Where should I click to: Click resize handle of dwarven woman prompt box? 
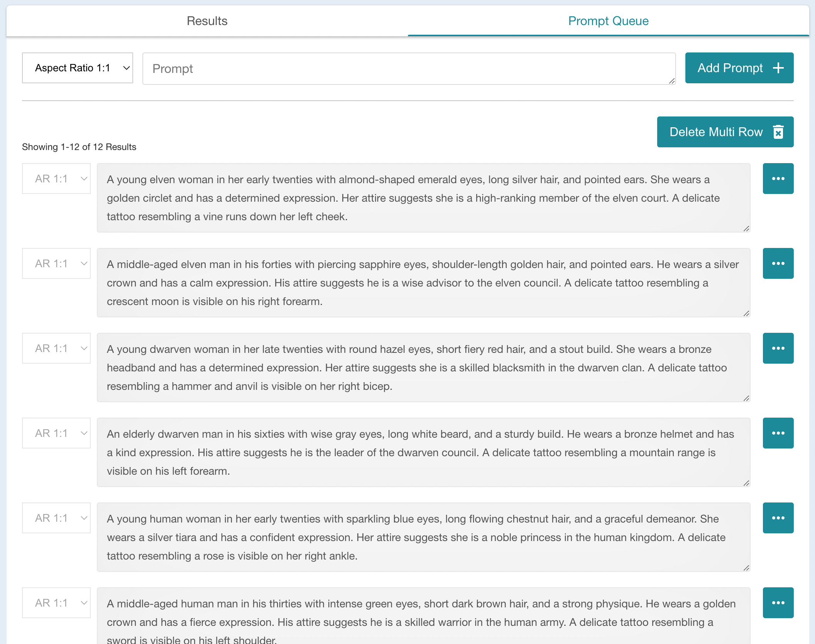pos(746,398)
